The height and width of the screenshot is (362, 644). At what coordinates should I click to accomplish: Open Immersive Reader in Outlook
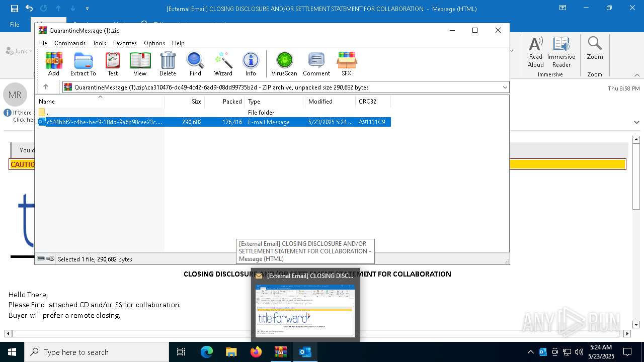[561, 52]
